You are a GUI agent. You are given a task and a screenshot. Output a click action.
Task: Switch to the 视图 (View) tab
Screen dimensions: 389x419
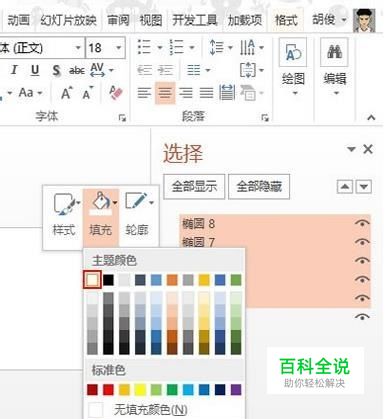[151, 20]
